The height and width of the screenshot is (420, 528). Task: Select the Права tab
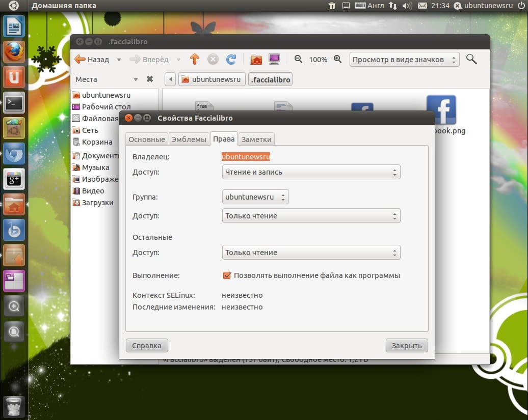click(x=224, y=139)
